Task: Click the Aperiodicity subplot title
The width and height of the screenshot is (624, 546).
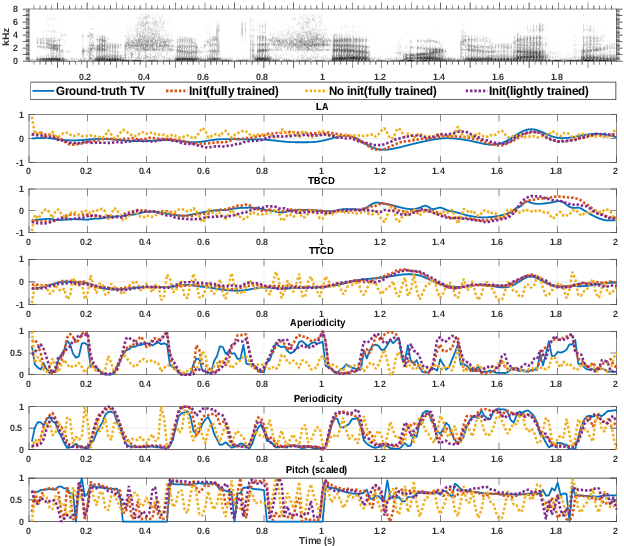Action: tap(322, 325)
